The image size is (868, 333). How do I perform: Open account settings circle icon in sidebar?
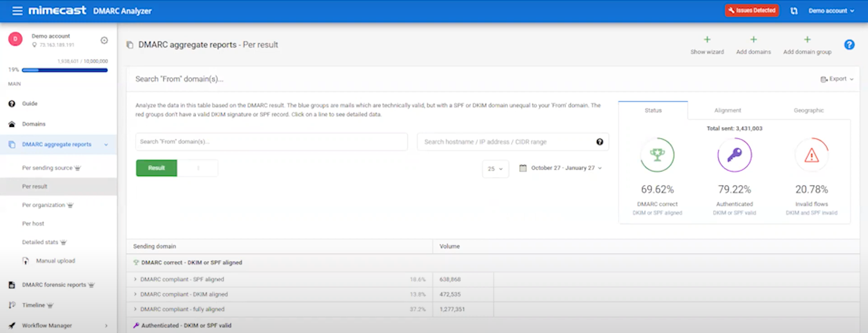[x=104, y=40]
